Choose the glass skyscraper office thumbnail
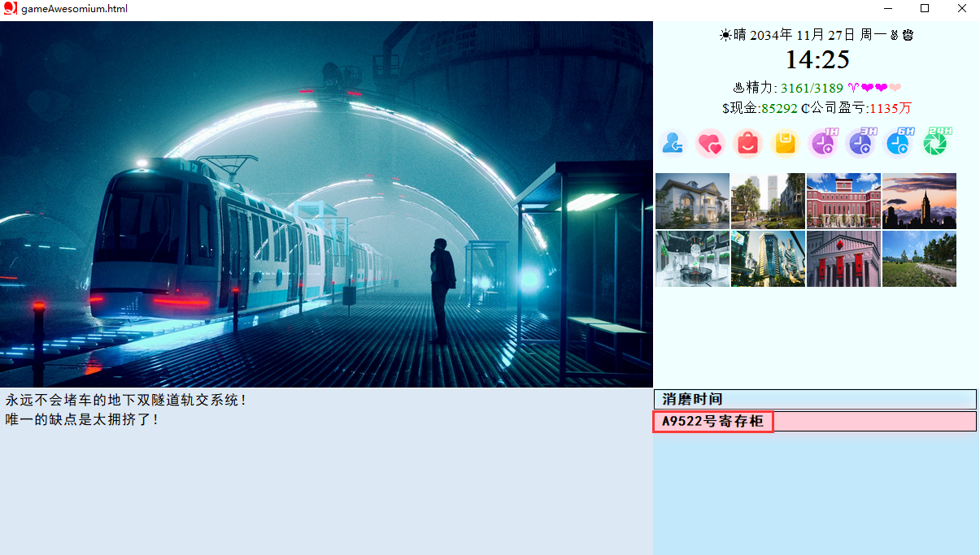This screenshot has height=555, width=980. (x=768, y=258)
